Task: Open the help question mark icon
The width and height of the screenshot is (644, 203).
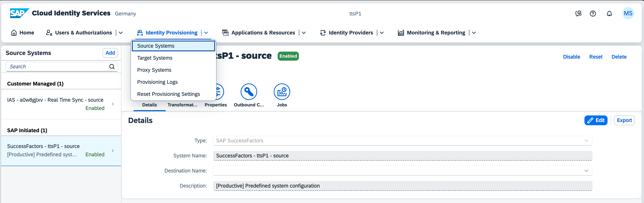Action: click(593, 14)
